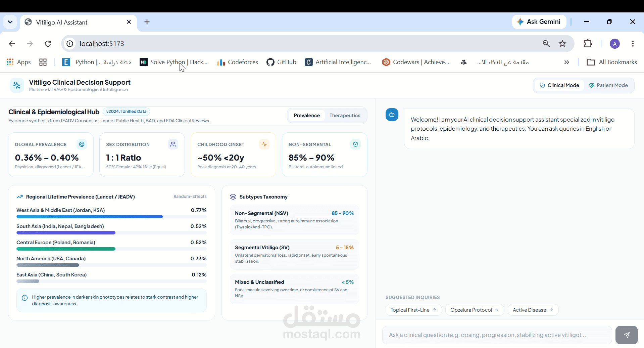Open the zoom magnifier icon in address bar

pyautogui.click(x=546, y=44)
